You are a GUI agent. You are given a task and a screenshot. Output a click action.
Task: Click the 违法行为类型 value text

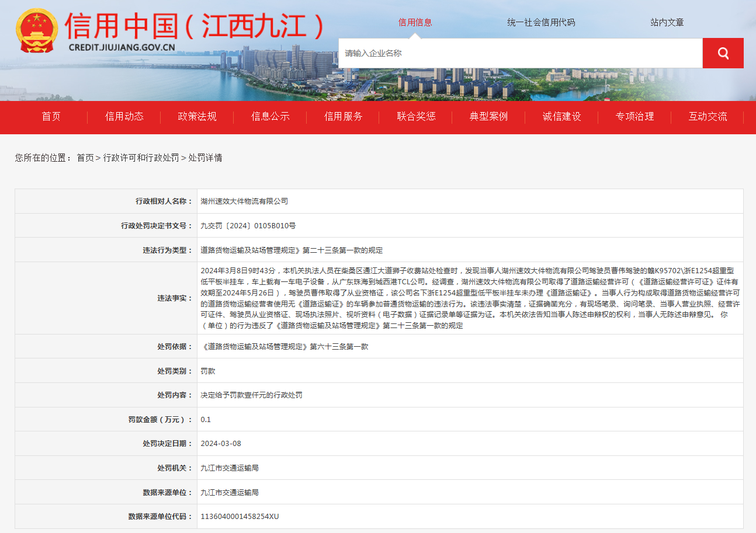pos(292,250)
